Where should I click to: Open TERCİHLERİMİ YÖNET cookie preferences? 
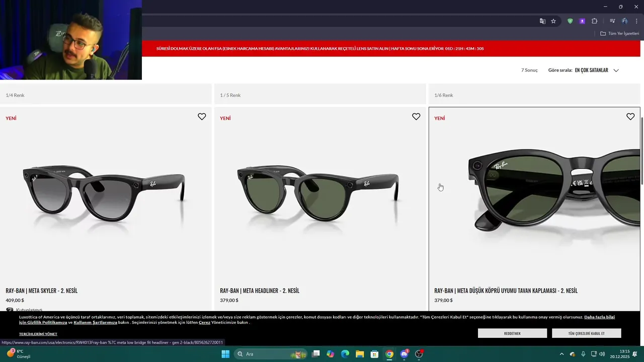38,334
